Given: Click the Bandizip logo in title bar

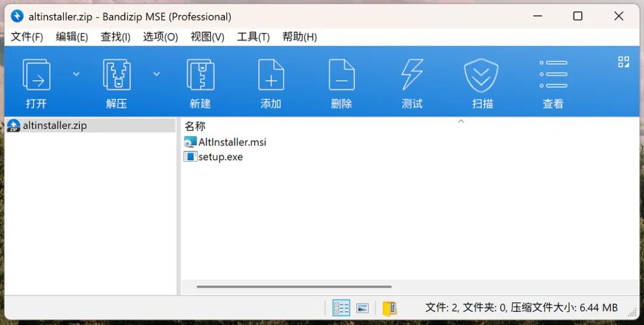Looking at the screenshot, I should (x=17, y=17).
